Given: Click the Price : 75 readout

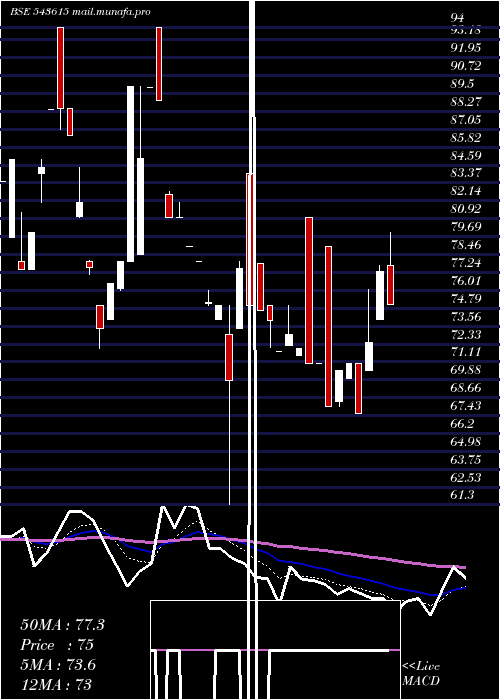Looking at the screenshot, I should 57,645.
